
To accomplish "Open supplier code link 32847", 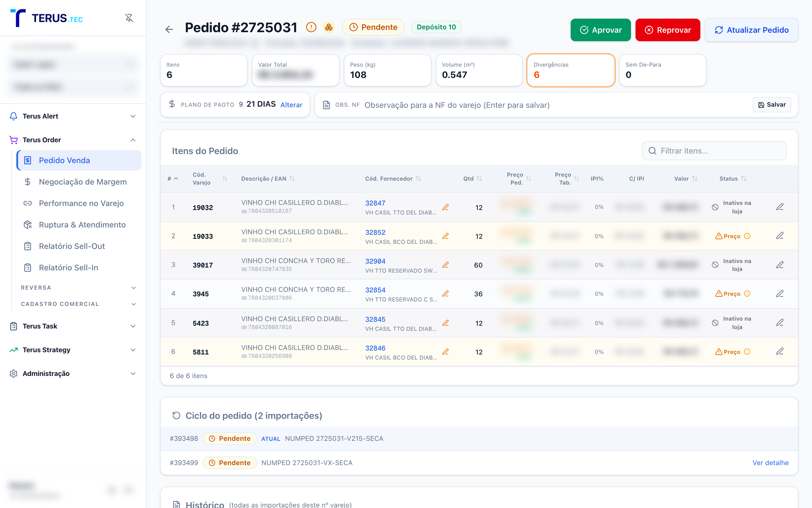I will (375, 203).
